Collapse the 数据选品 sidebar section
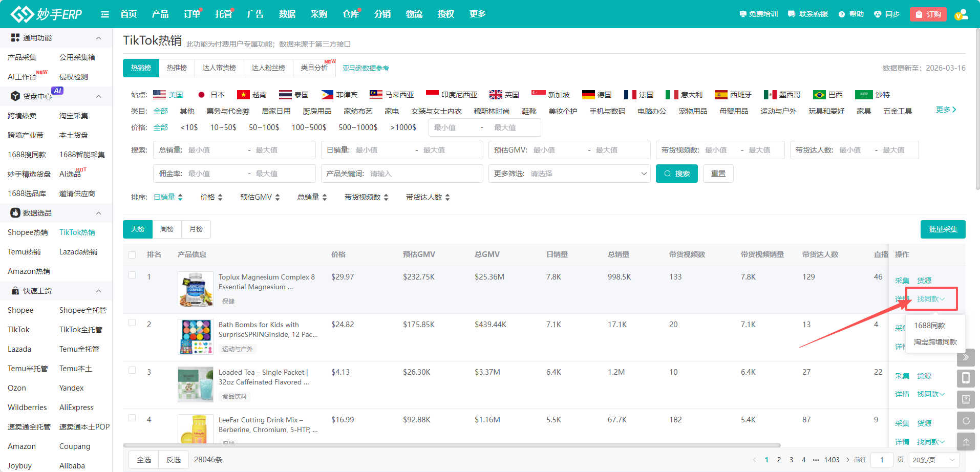 (x=98, y=213)
